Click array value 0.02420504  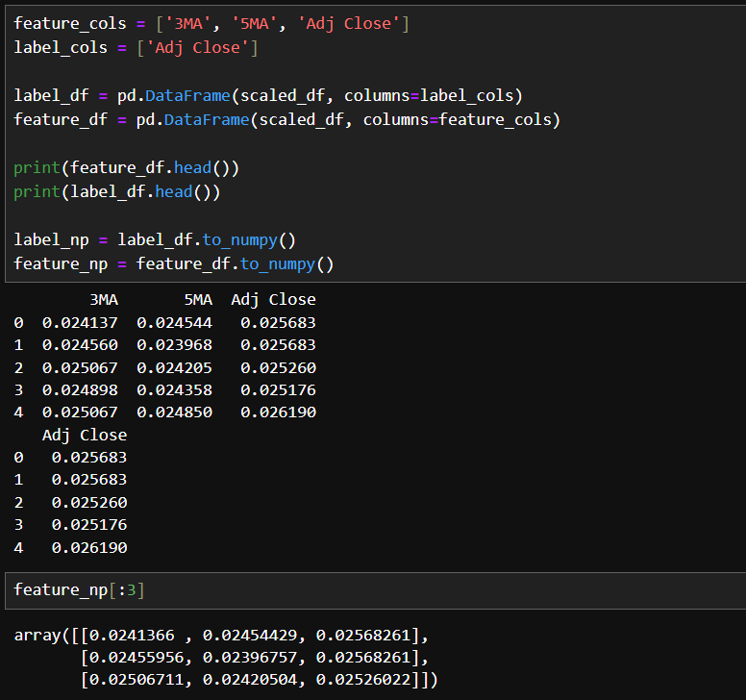point(250,680)
